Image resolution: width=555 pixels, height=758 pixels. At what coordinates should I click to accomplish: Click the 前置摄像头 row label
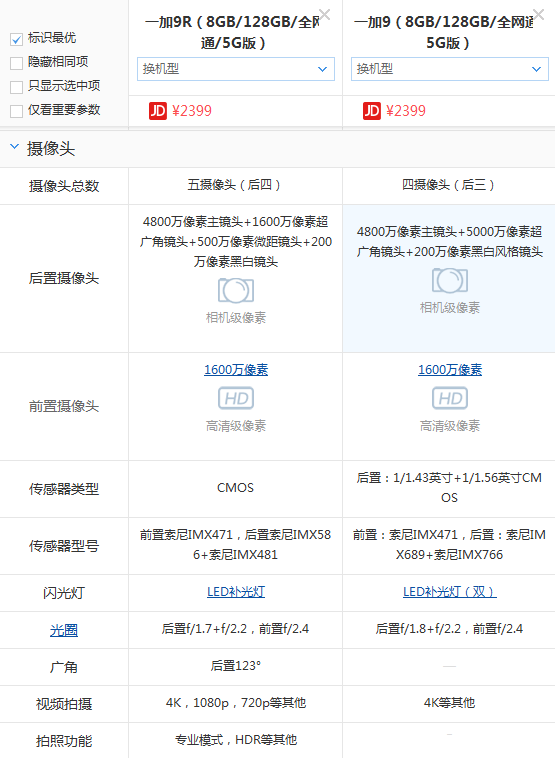pos(64,407)
